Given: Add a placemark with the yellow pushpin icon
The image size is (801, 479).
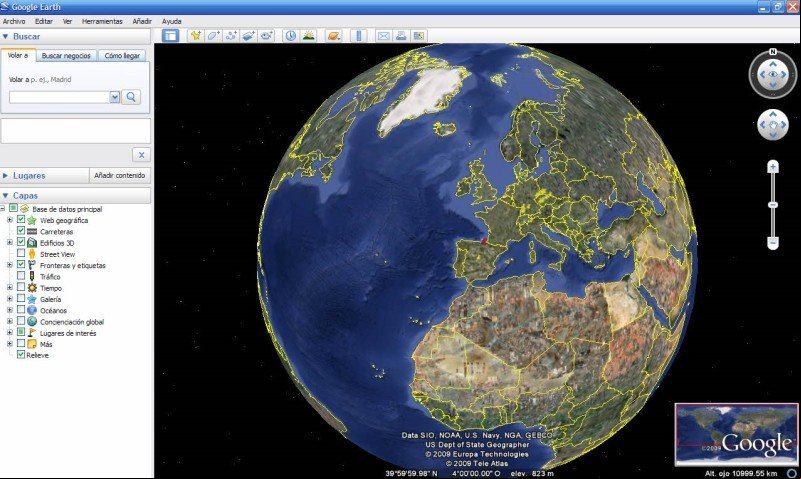Looking at the screenshot, I should pyautogui.click(x=196, y=36).
